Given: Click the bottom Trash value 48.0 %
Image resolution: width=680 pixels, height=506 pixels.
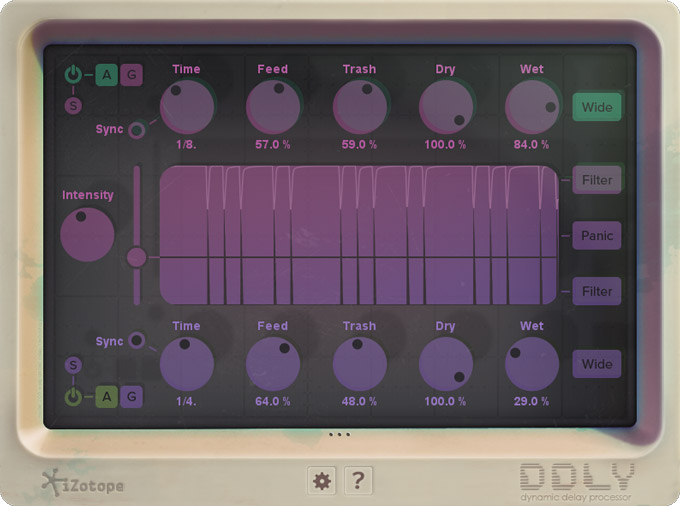Looking at the screenshot, I should (359, 402).
